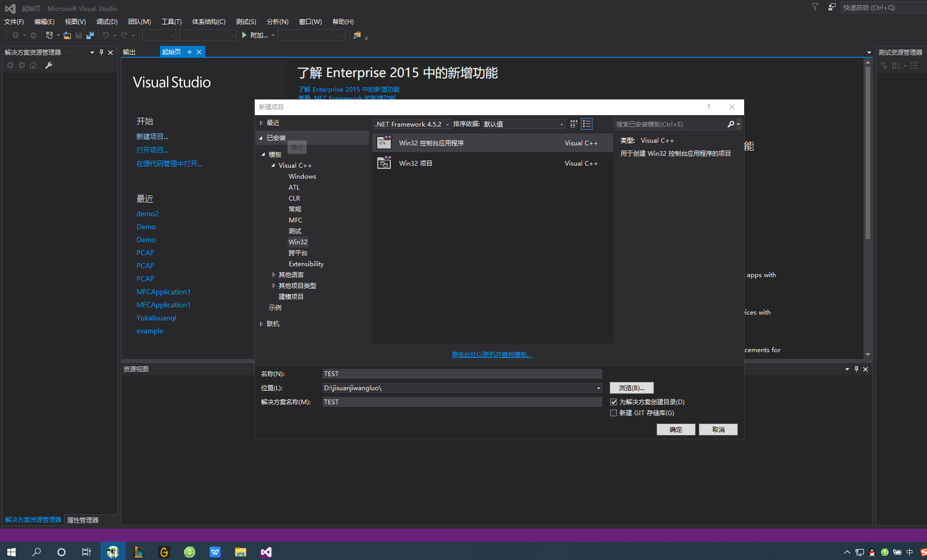Click the Navigate Forward toolbar arrow

click(x=33, y=35)
